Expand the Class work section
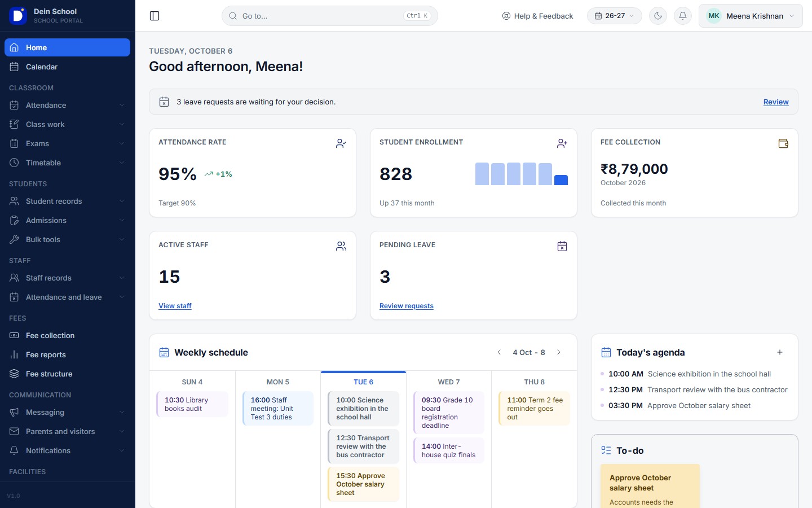 click(67, 124)
